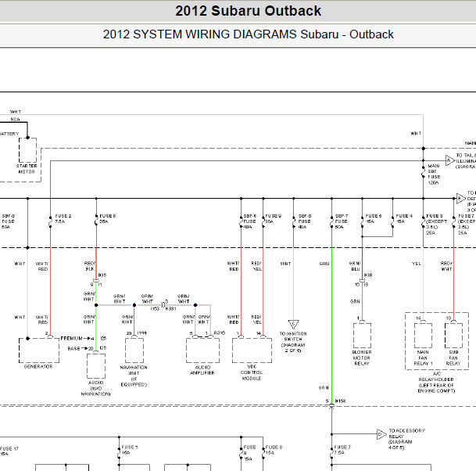Click the MAIN FAN RELAY 1 label
This screenshot has height=471, width=476.
pos(423,358)
